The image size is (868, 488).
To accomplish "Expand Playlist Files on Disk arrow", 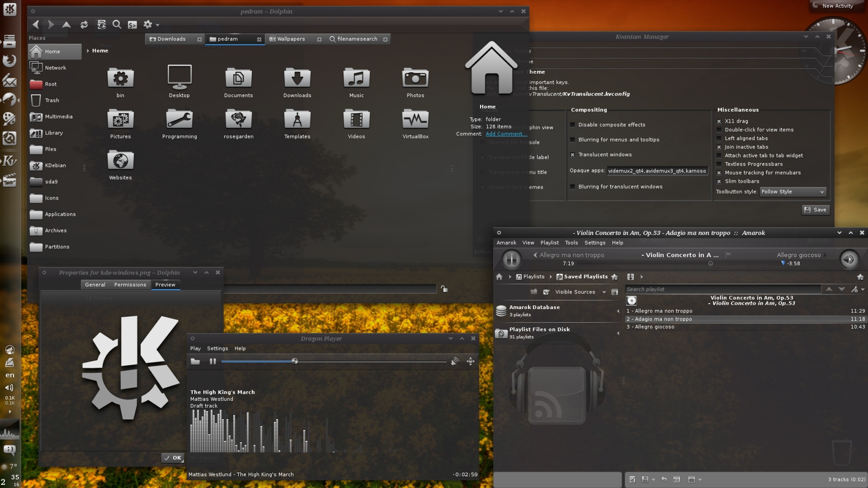I will pos(618,333).
